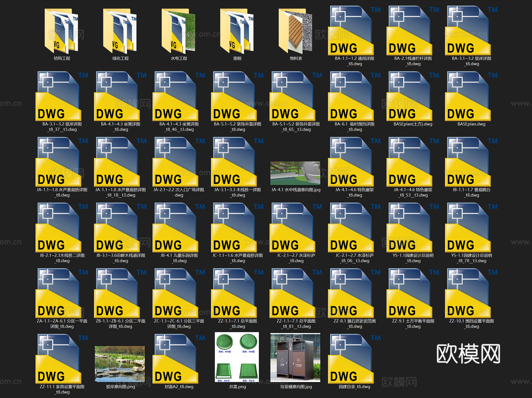Select JC-1.1~1.6 水芦景观桥详图_t8.dwg icon
Image resolution: width=532 pixels, height=398 pixels.
237,227
